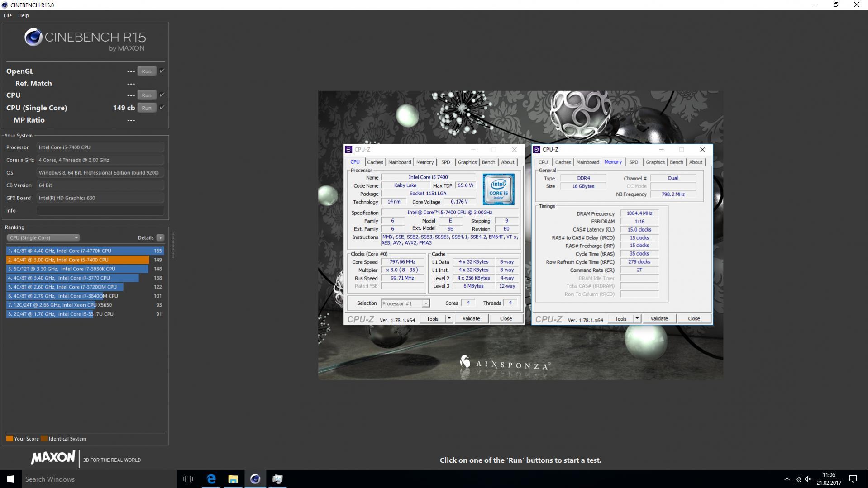Image resolution: width=868 pixels, height=488 pixels.
Task: Open the Windows Start menu
Action: 11,479
